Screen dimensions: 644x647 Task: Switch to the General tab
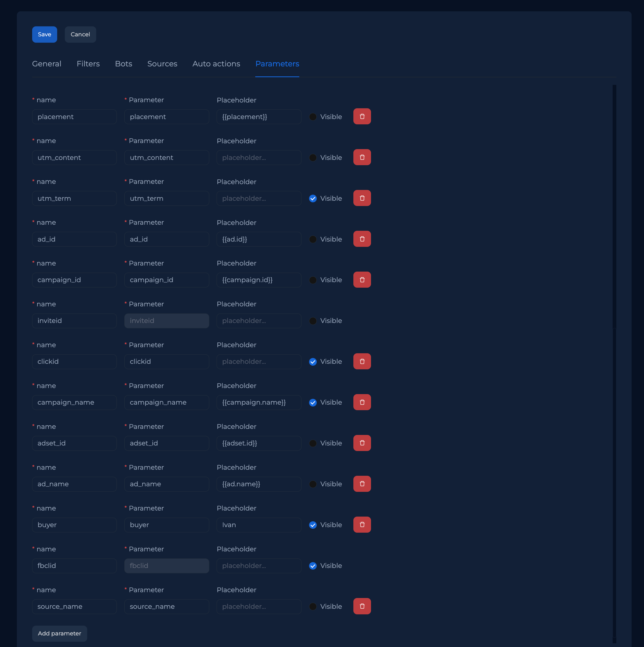click(x=47, y=64)
